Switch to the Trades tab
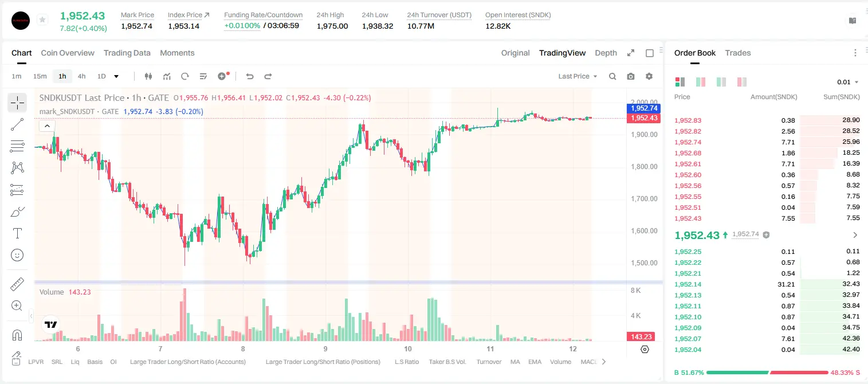The image size is (868, 384). [738, 53]
